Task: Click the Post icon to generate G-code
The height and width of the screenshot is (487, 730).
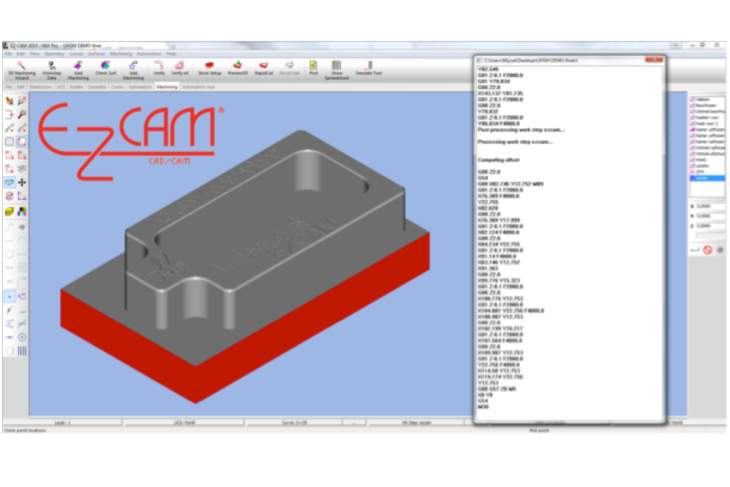Action: click(x=313, y=68)
